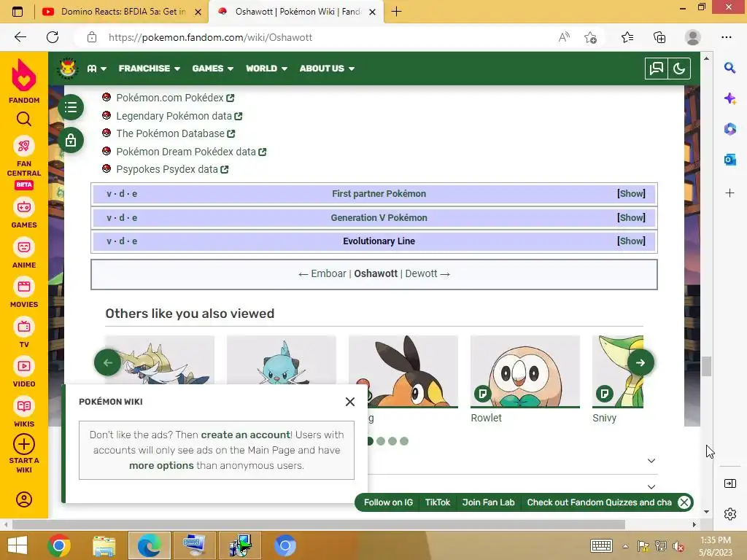747x560 pixels.
Task: Open the Rowlet thumbnail
Action: (525, 371)
